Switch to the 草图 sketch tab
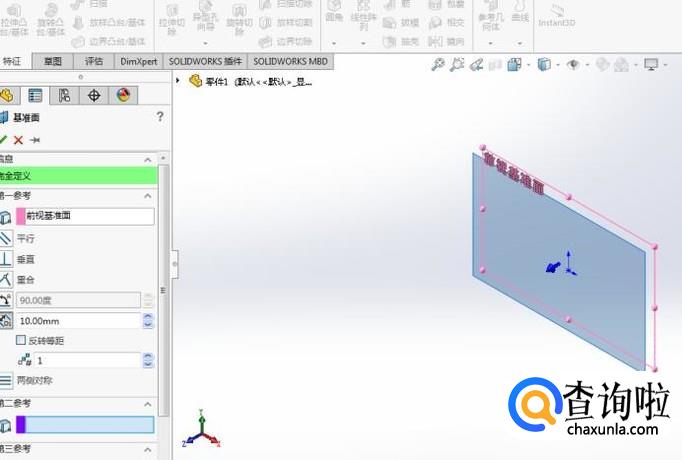This screenshot has width=682, height=460. point(53,61)
